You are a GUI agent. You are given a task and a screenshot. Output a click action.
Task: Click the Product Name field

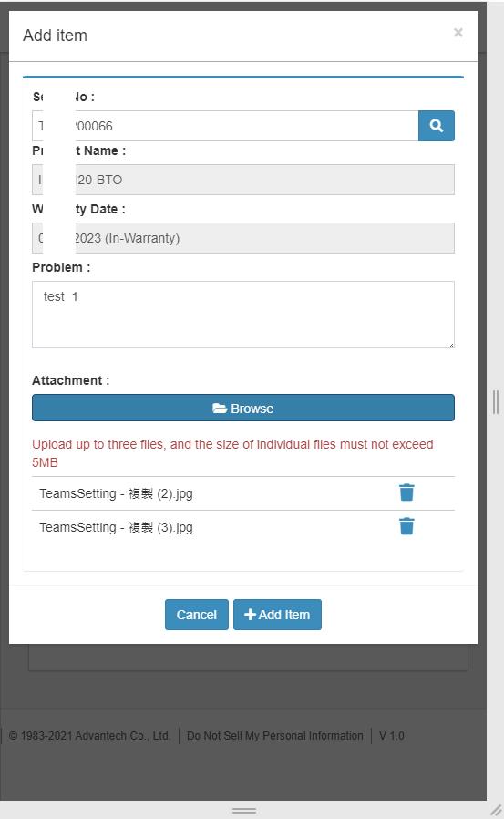pyautogui.click(x=243, y=180)
